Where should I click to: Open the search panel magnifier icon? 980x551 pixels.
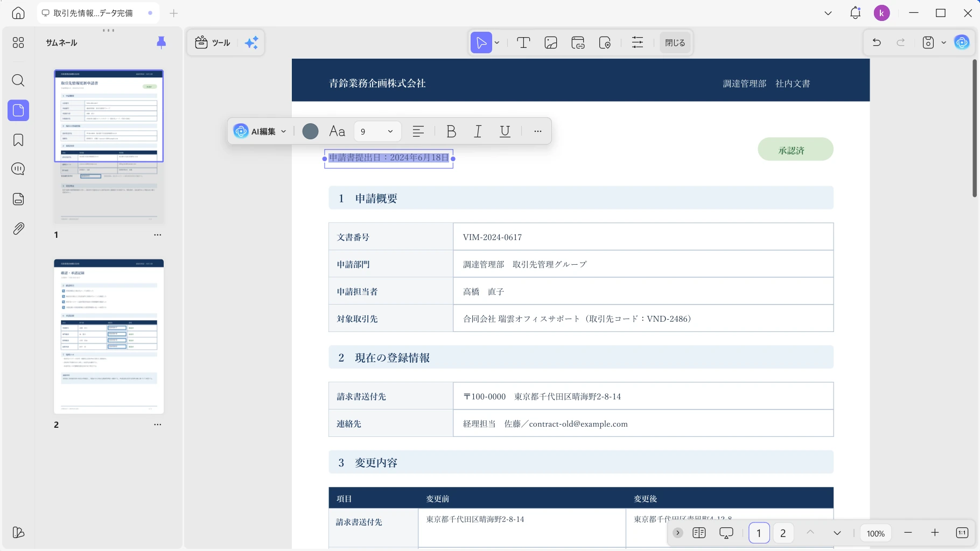point(18,81)
